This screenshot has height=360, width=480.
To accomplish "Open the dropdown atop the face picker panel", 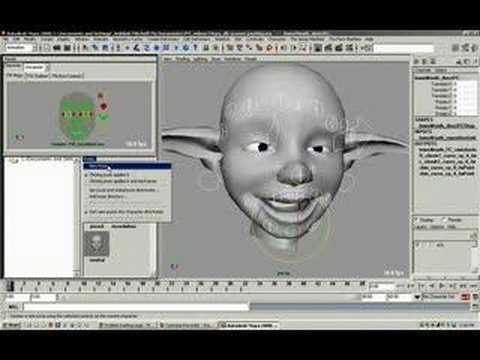I will click(36, 67).
